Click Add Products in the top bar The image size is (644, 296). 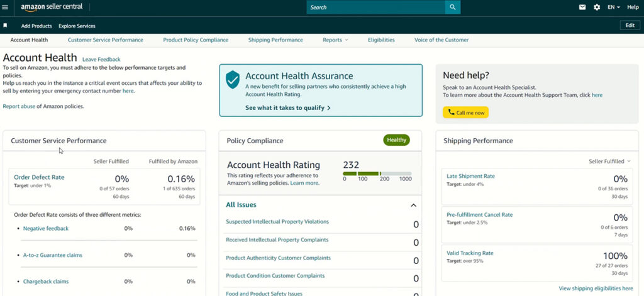(x=36, y=26)
